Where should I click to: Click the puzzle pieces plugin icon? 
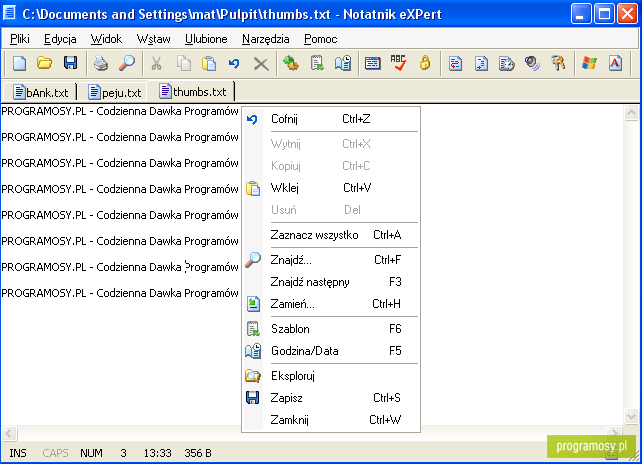pyautogui.click(x=291, y=63)
